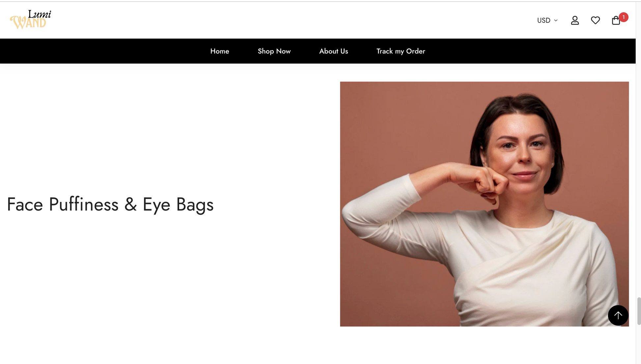641x364 pixels.
Task: Open the user account icon
Action: tap(575, 20)
